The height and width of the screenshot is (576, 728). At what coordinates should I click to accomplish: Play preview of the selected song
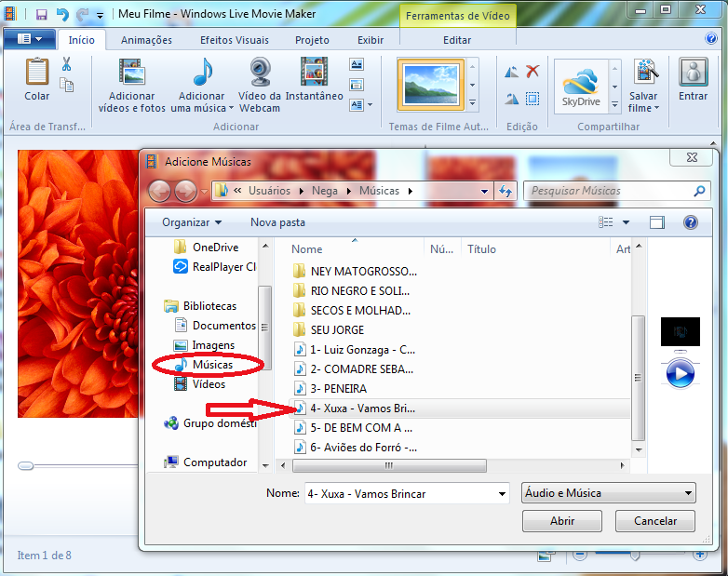pyautogui.click(x=681, y=374)
